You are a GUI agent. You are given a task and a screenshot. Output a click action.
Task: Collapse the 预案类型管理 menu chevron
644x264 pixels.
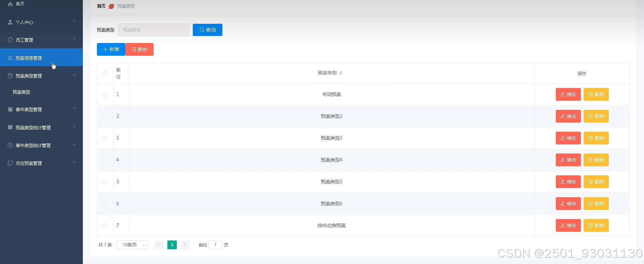point(74,75)
